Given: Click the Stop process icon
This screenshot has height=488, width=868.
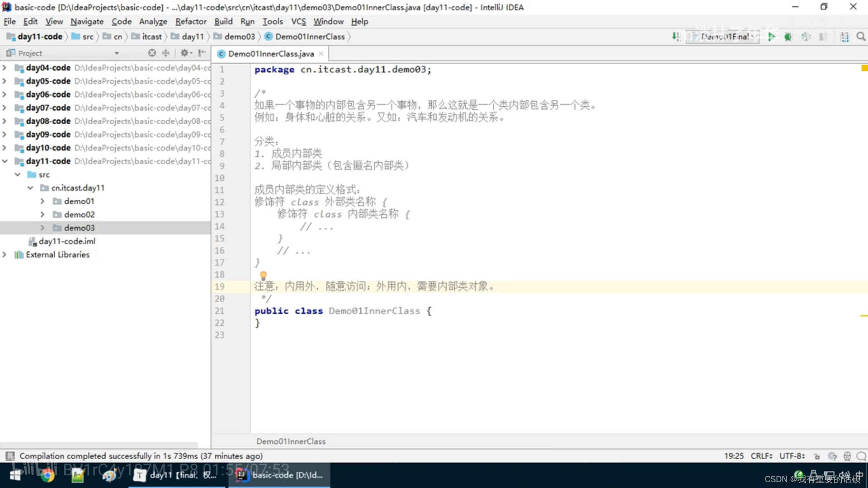Looking at the screenshot, I should click(823, 37).
